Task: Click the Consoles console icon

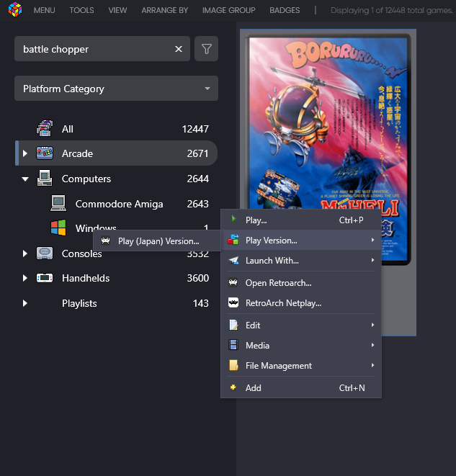Action: [x=45, y=253]
